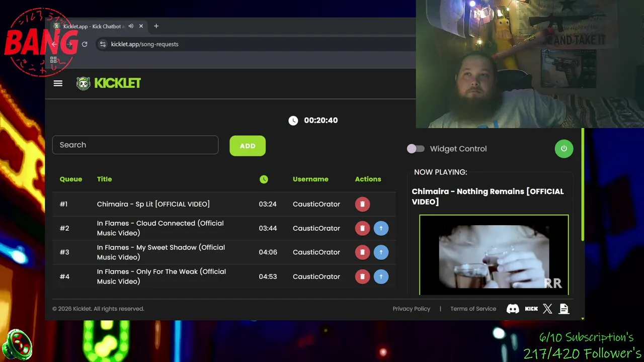
Task: Click the © 2026 Kicklet copyright text
Action: click(98, 309)
